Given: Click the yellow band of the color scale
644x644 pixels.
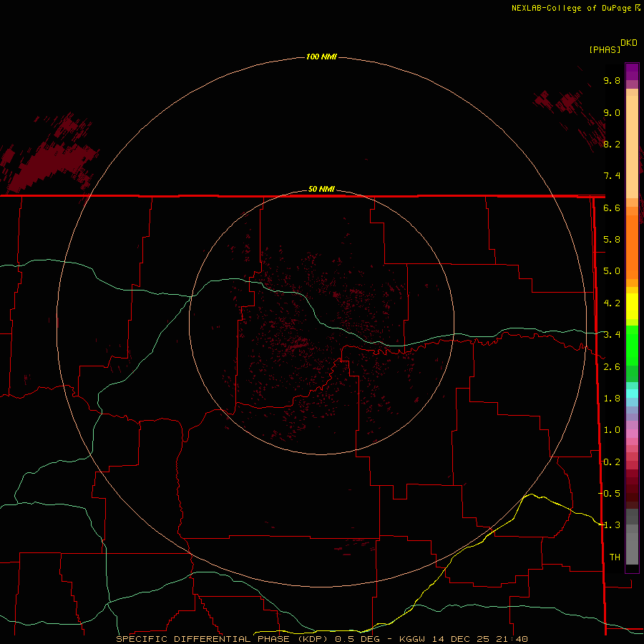Looking at the screenshot, I should [632, 306].
